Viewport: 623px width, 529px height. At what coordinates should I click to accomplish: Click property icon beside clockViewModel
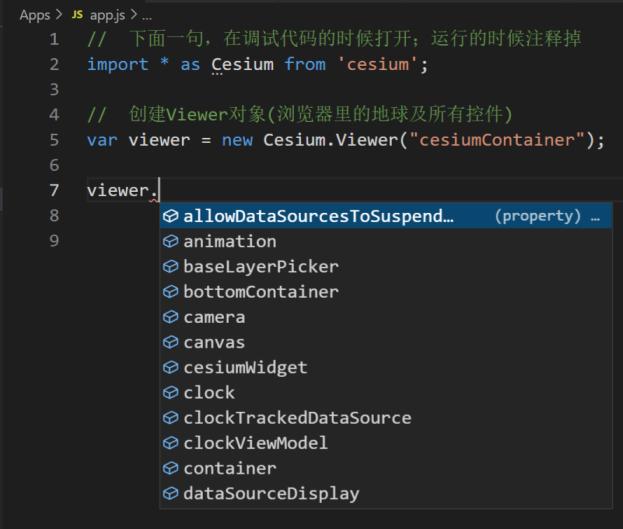pos(171,443)
